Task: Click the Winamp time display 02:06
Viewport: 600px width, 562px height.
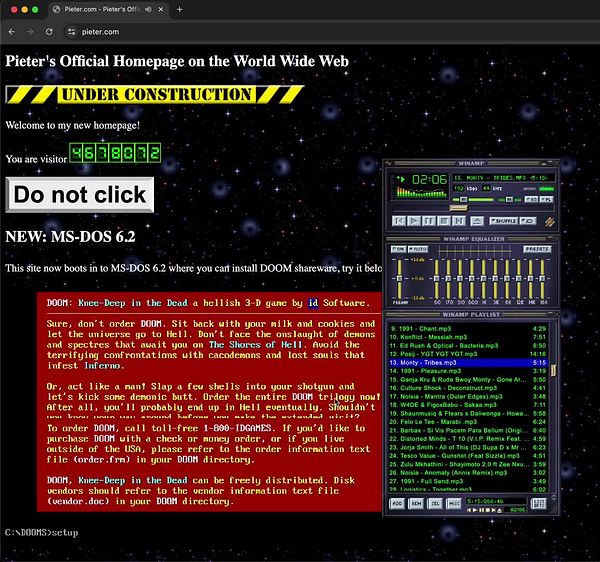Action: [429, 179]
